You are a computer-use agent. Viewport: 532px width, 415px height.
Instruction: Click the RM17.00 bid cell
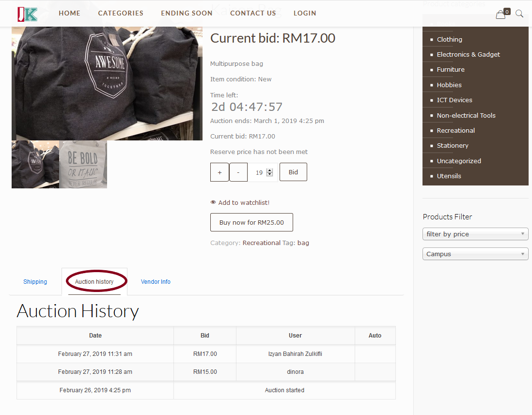[205, 354]
